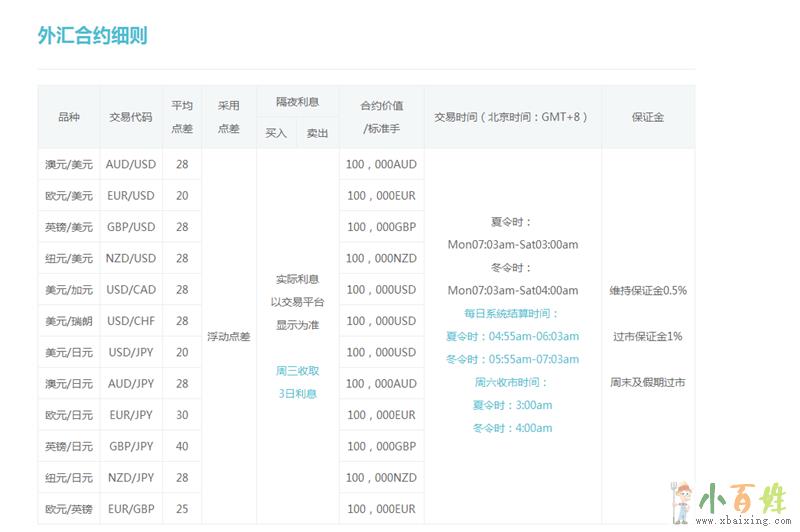Click the 周六收市时间 cyan label
Viewport: 800px width, 532px height.
(x=512, y=382)
